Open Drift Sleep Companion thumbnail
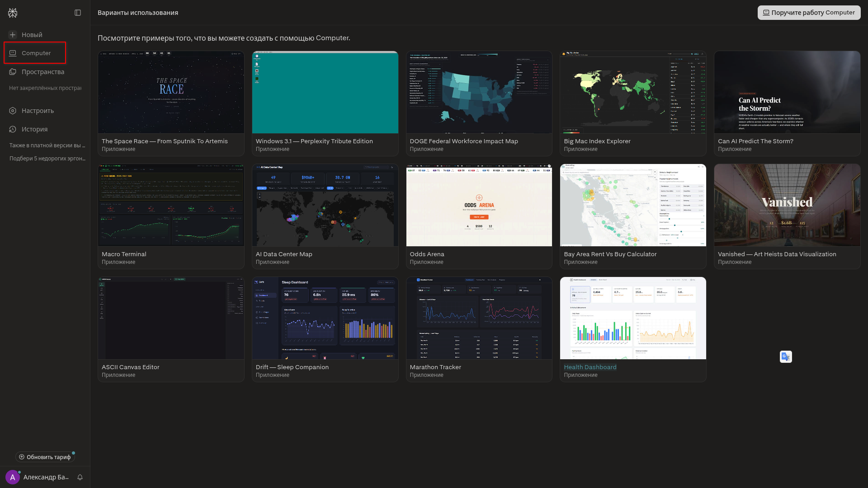The width and height of the screenshot is (868, 488). (x=325, y=318)
